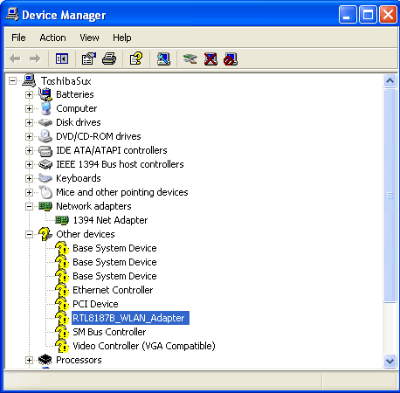Viewport: 400px width, 393px height.
Task: Click the 1394 Net Adapter icon
Action: click(x=62, y=220)
